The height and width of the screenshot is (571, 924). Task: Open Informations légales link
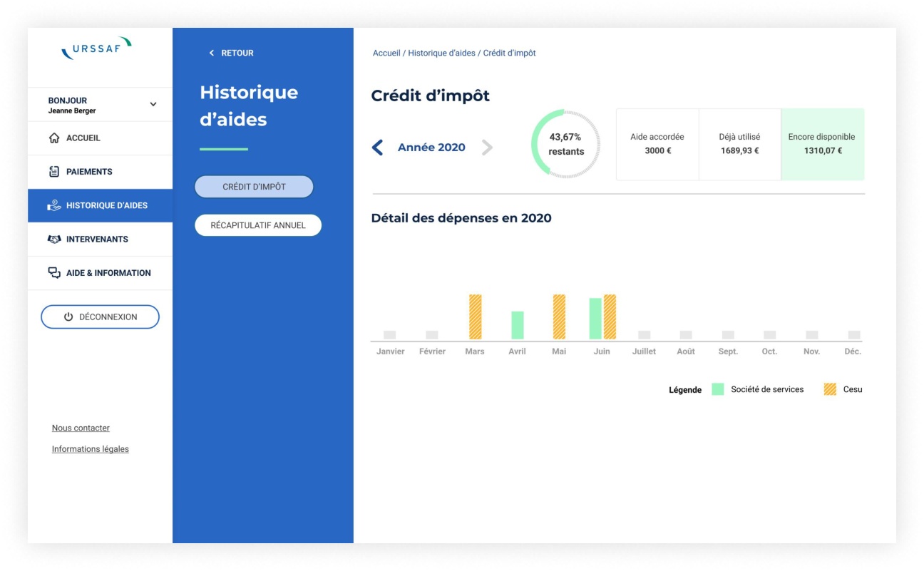click(91, 450)
